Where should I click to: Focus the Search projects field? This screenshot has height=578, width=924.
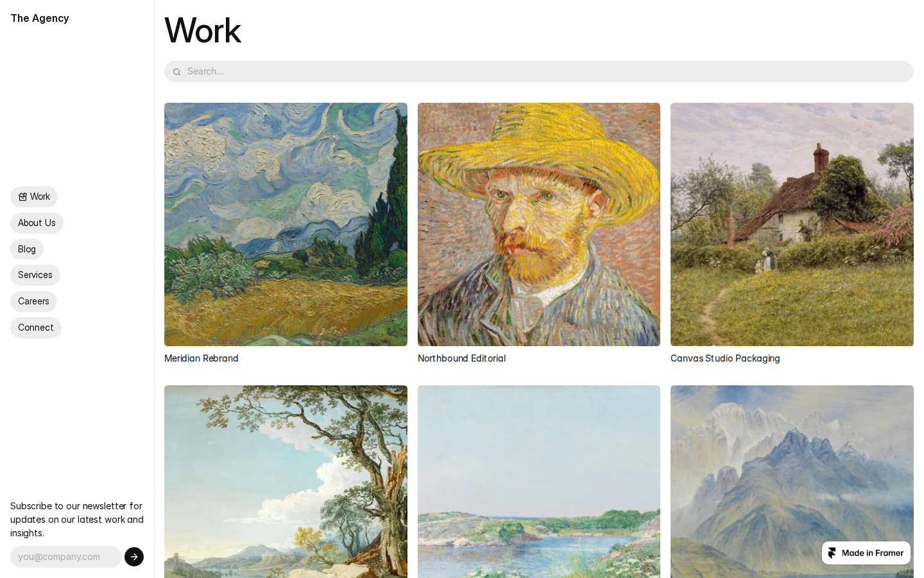(x=539, y=71)
